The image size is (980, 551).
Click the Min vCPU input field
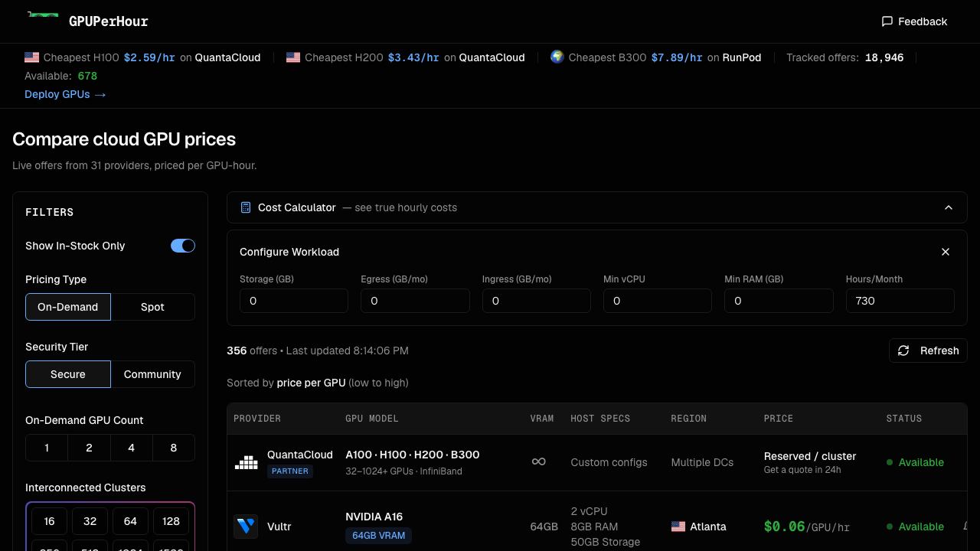tap(658, 301)
